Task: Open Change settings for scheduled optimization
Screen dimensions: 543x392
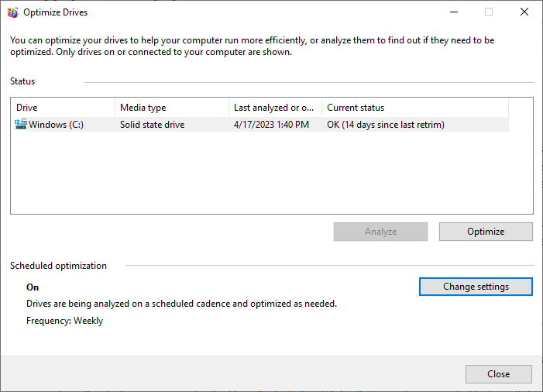Action: [x=476, y=287]
